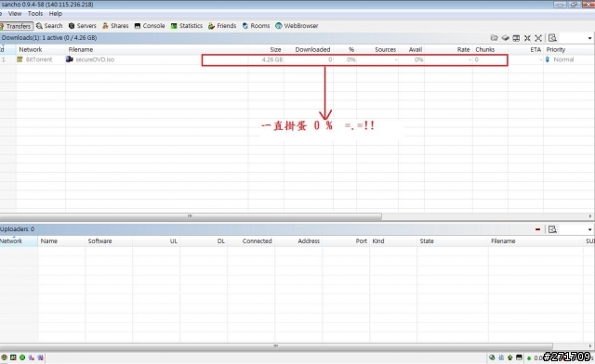
Task: Sort uploaders by UL column
Action: [156, 241]
